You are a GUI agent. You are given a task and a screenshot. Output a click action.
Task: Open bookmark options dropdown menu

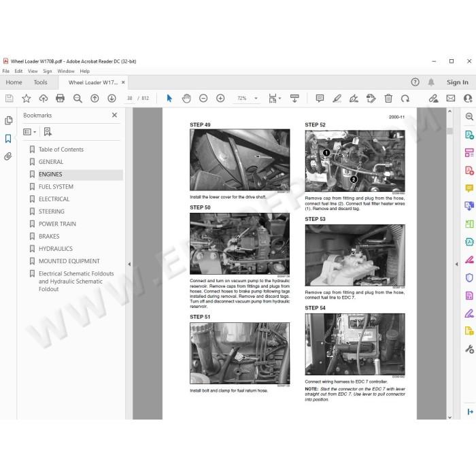pyautogui.click(x=30, y=132)
